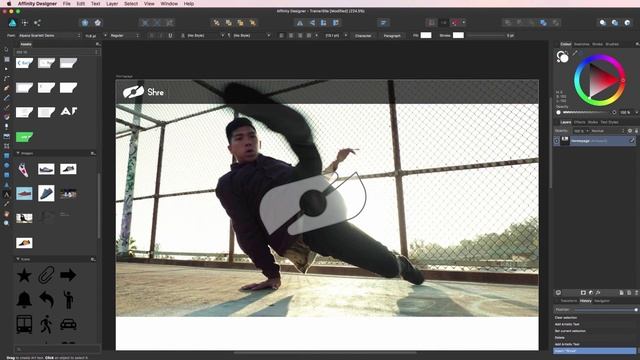Image resolution: width=640 pixels, height=360 pixels.
Task: Click the Add boolean operation icon
Action: point(507,23)
